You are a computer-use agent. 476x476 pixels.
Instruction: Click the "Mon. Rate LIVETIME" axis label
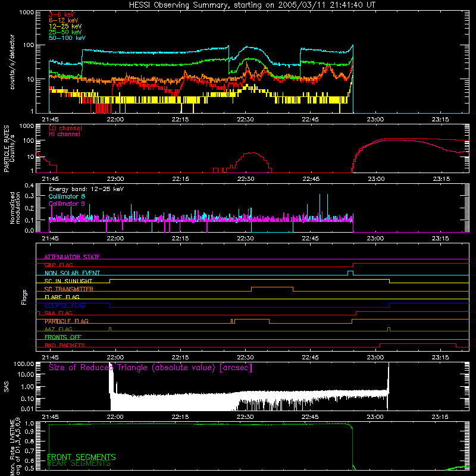[x=15, y=447]
